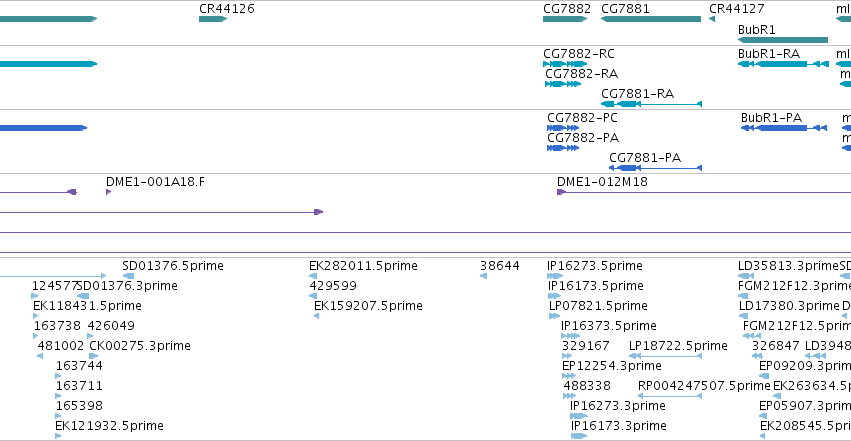Click the EK208545 EST label
Screen dimensions: 851x441
click(805, 426)
